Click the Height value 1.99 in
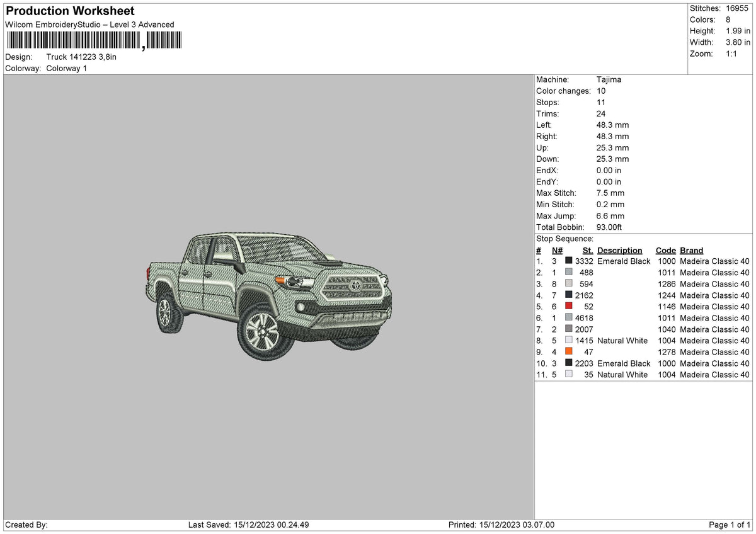 [738, 31]
